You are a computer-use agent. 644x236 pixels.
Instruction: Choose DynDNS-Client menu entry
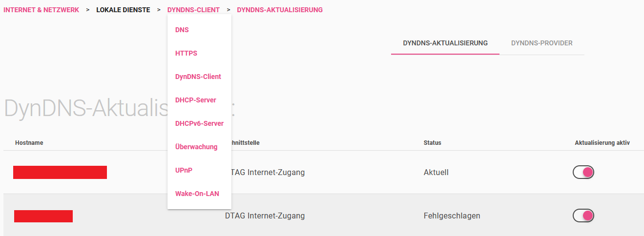[x=198, y=77]
